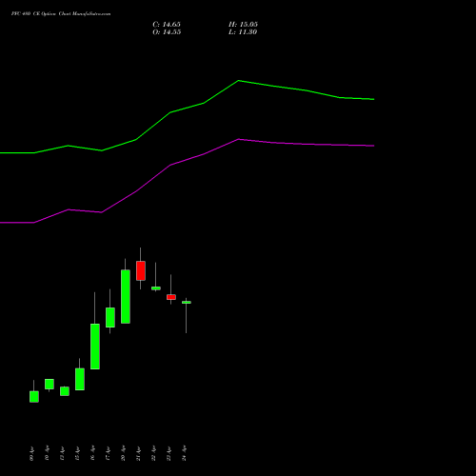Select the 22 Apr date label
Image resolution: width=476 pixels, height=476 pixels.
pos(153,453)
